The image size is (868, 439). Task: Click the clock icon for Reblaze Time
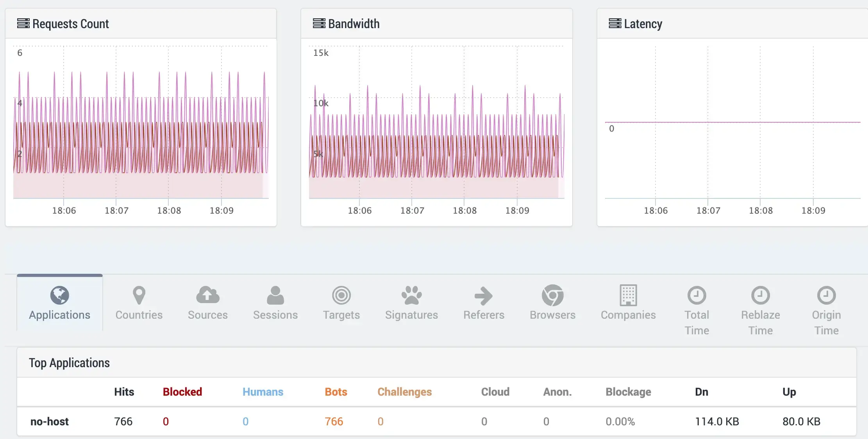tap(761, 295)
